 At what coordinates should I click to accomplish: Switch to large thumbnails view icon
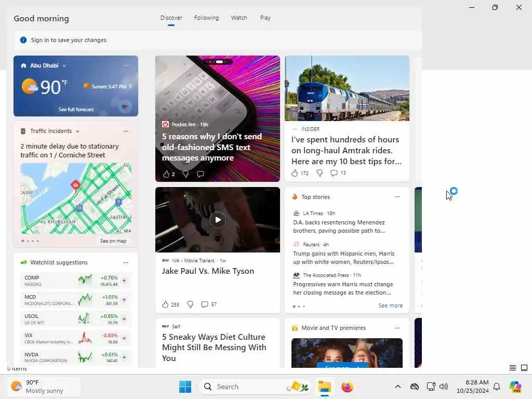(524, 368)
